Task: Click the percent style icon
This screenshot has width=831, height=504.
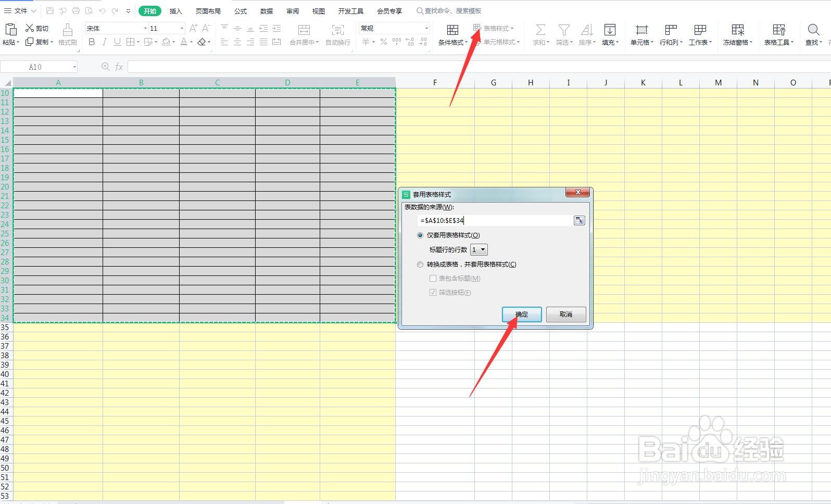Action: [384, 42]
